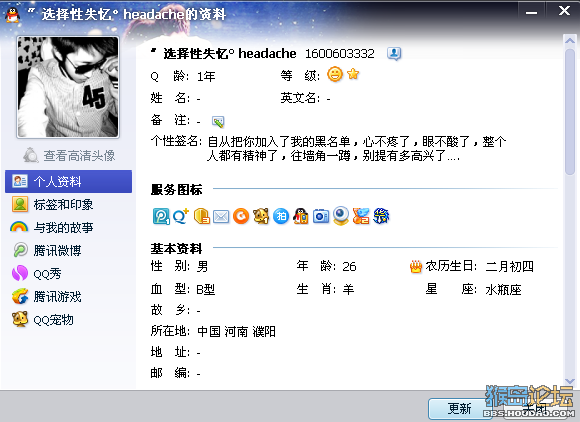Click the scrollbar down arrow
Screen dimensions: 580x422
[x=570, y=381]
